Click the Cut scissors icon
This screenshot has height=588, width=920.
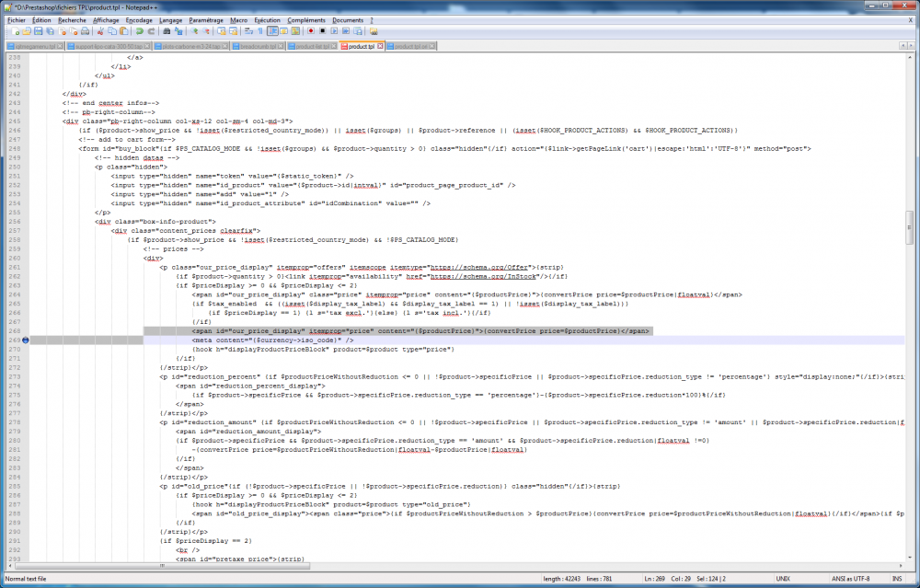(x=100, y=30)
